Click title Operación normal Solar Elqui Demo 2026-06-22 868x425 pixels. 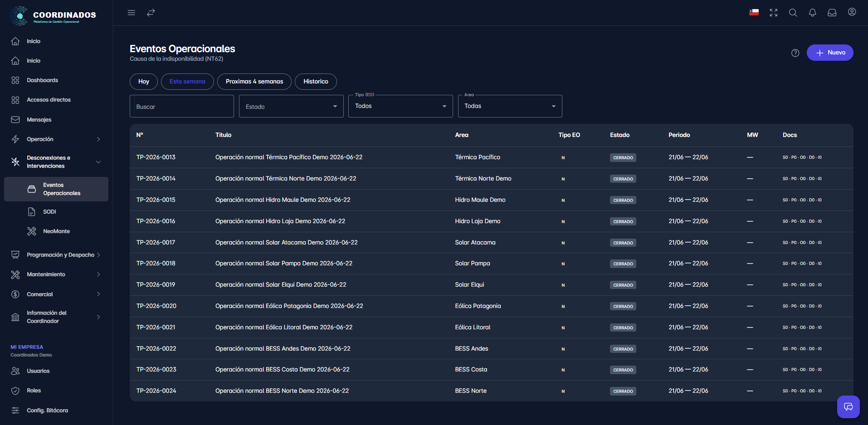(x=281, y=285)
